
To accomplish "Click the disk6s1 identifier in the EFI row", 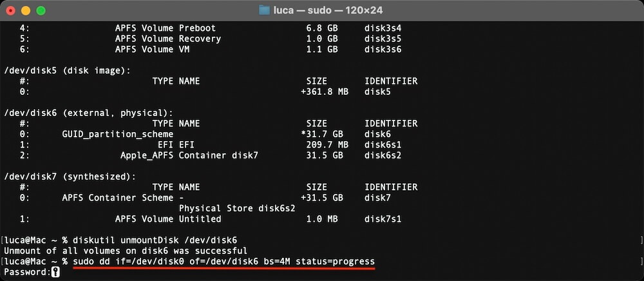I will click(384, 144).
